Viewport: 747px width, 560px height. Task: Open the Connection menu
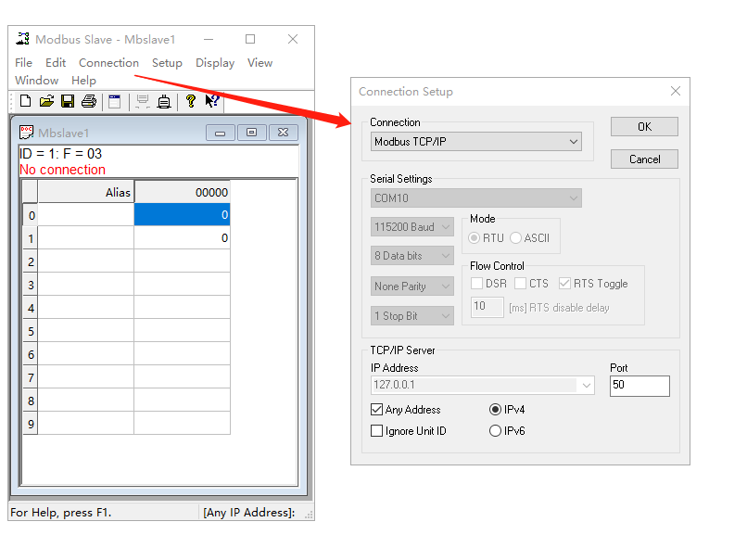click(108, 63)
